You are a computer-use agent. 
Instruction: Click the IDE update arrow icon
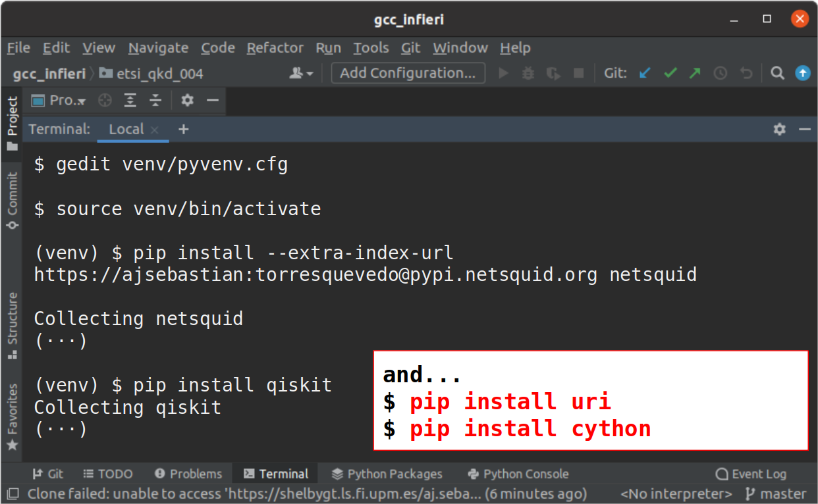[x=803, y=73]
